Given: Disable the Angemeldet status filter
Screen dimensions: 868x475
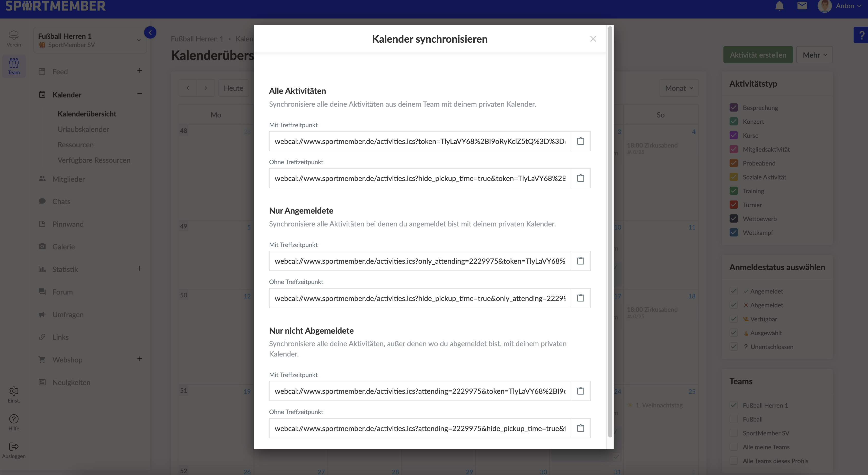Looking at the screenshot, I should 734,291.
